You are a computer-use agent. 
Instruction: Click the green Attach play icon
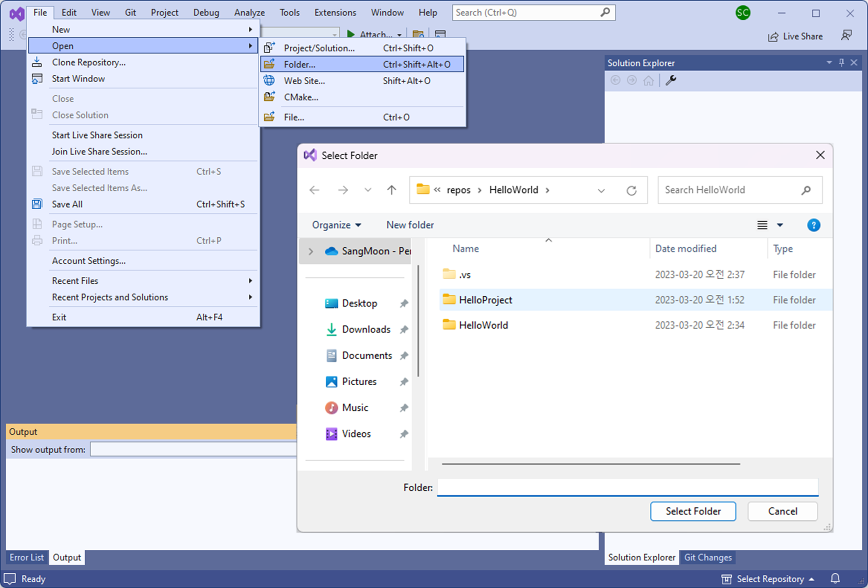350,34
